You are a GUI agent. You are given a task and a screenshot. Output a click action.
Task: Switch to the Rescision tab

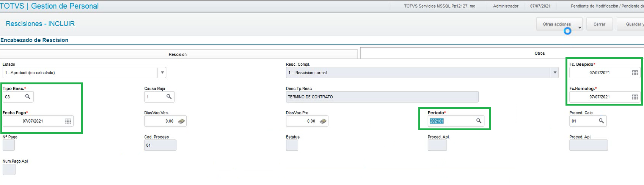(x=178, y=54)
